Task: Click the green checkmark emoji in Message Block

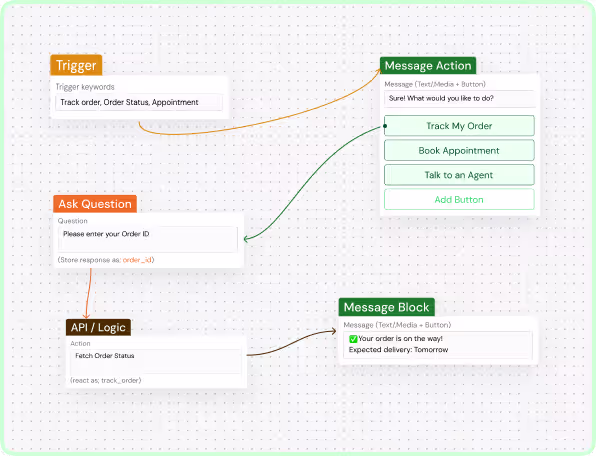Action: pos(353,339)
